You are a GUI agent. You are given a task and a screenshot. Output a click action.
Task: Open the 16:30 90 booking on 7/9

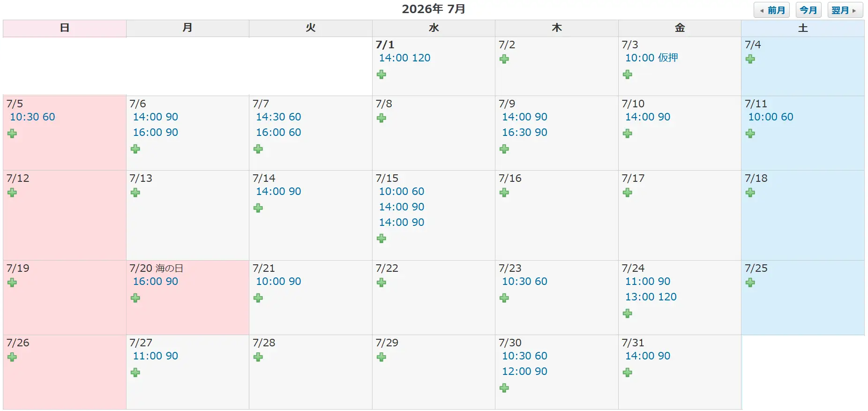[x=524, y=133]
